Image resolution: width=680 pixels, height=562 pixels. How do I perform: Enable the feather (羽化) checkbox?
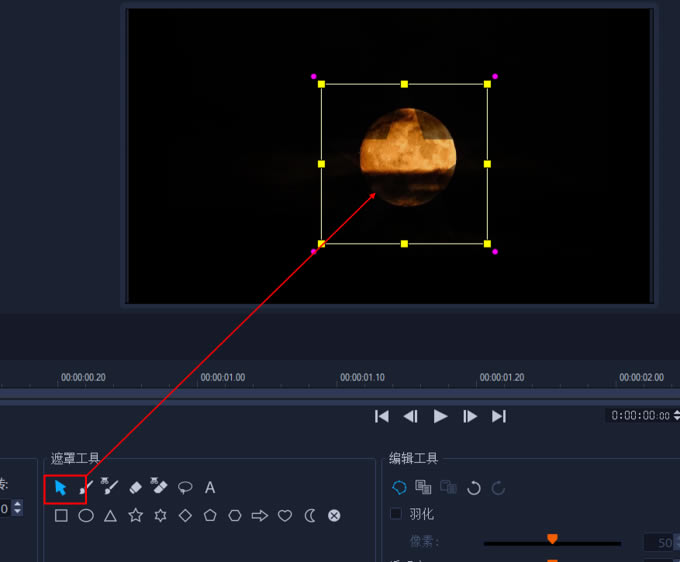click(396, 514)
